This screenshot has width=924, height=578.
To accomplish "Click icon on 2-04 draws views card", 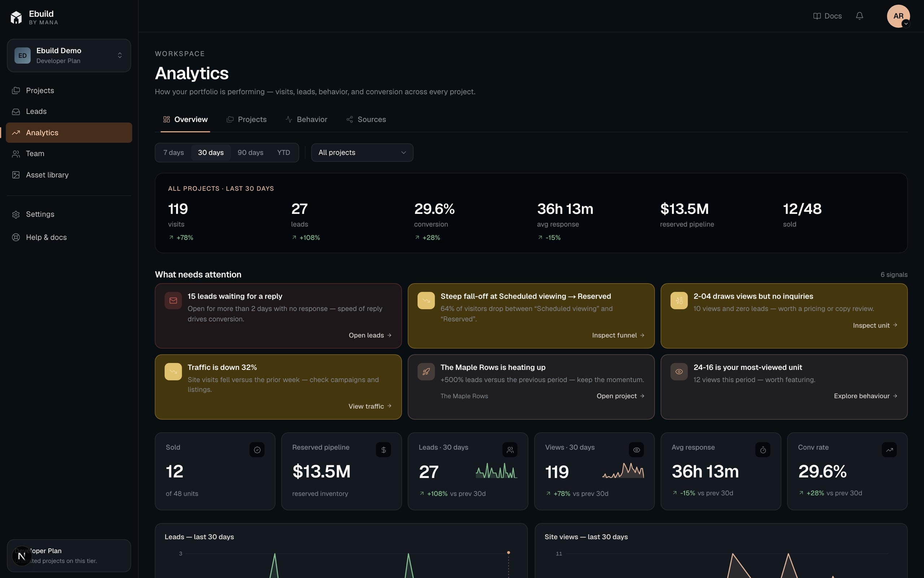I will click(679, 301).
